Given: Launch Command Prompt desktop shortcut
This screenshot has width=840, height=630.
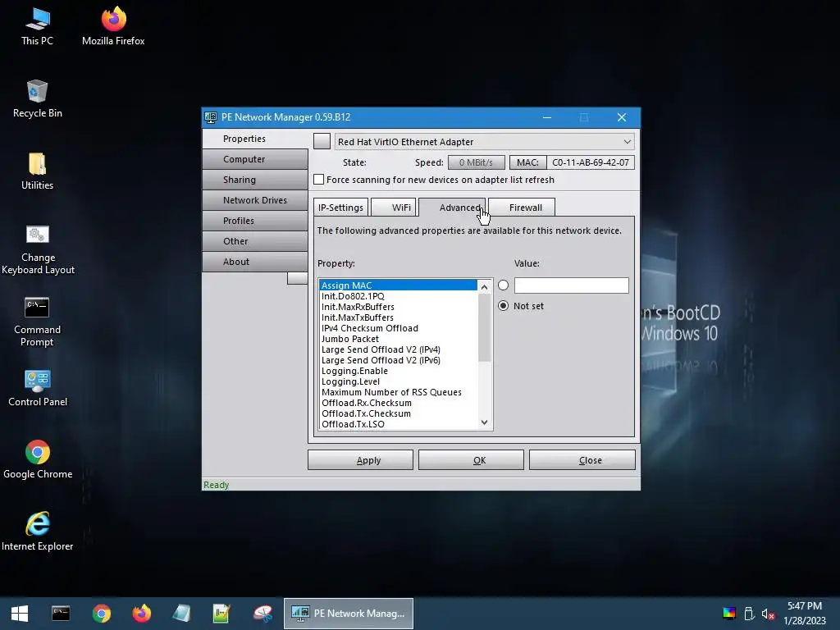Looking at the screenshot, I should pos(37,322).
